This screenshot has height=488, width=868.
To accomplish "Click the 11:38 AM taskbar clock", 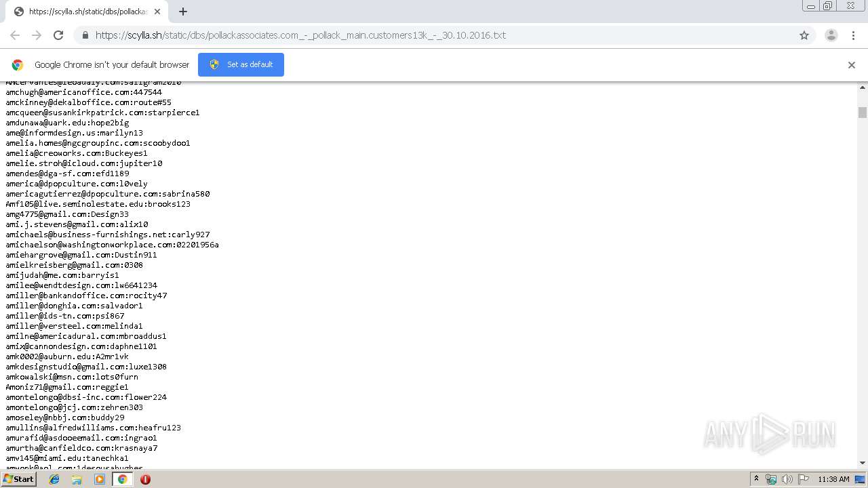I will 833,479.
